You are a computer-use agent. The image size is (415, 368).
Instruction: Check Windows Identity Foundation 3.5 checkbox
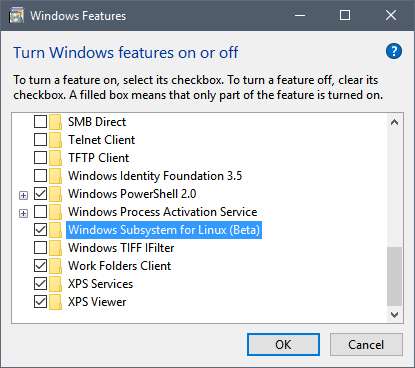40,176
